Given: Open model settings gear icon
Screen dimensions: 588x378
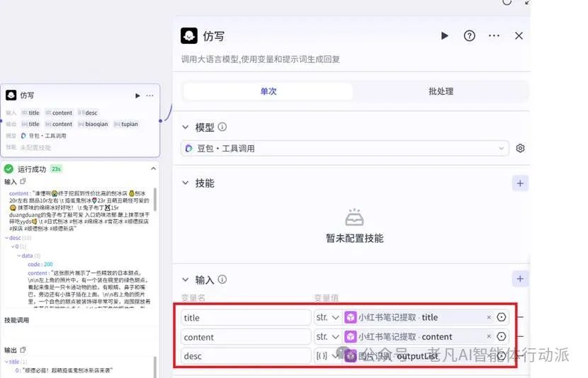Looking at the screenshot, I should tap(520, 149).
